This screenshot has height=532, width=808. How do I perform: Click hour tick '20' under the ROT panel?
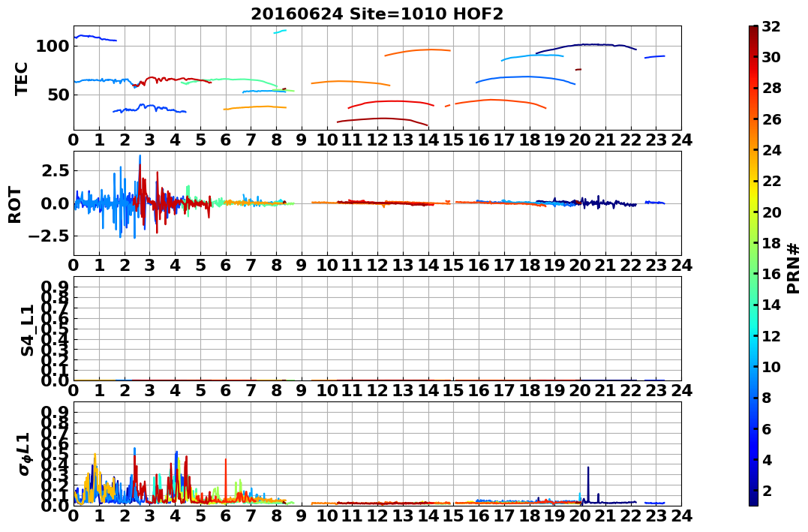pyautogui.click(x=580, y=265)
